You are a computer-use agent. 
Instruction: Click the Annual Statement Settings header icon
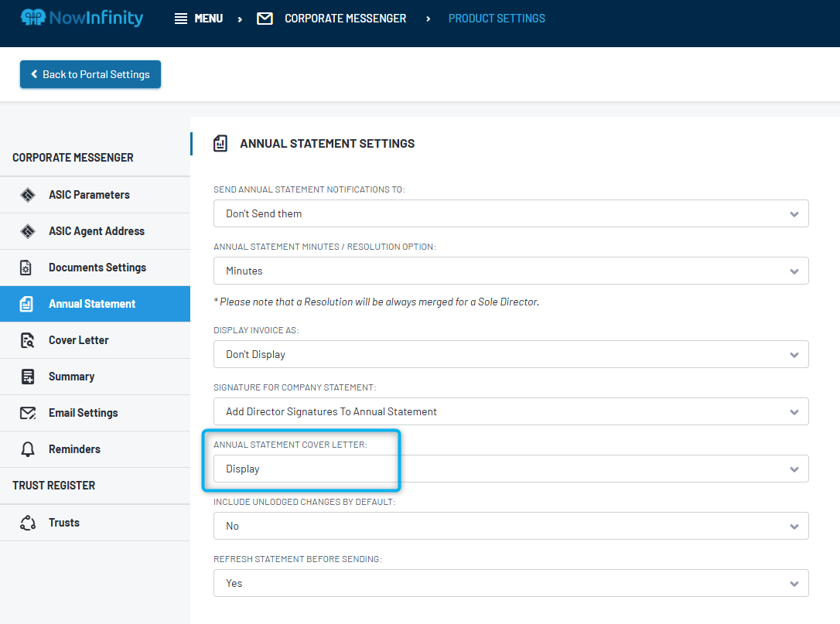click(x=220, y=144)
